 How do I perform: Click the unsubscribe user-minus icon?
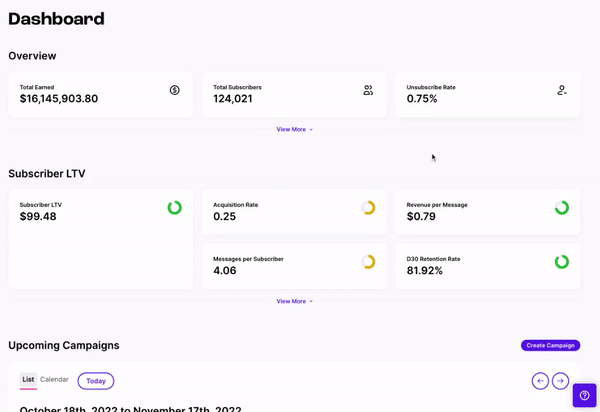pos(562,90)
